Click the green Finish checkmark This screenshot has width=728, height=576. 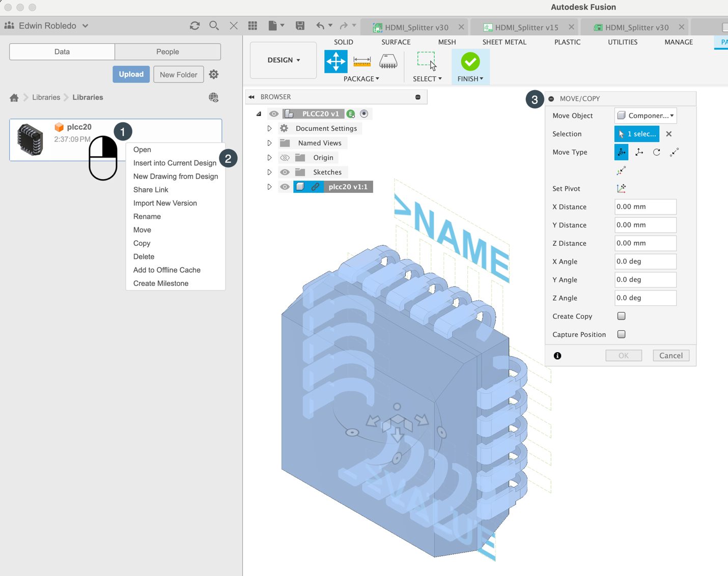click(470, 62)
